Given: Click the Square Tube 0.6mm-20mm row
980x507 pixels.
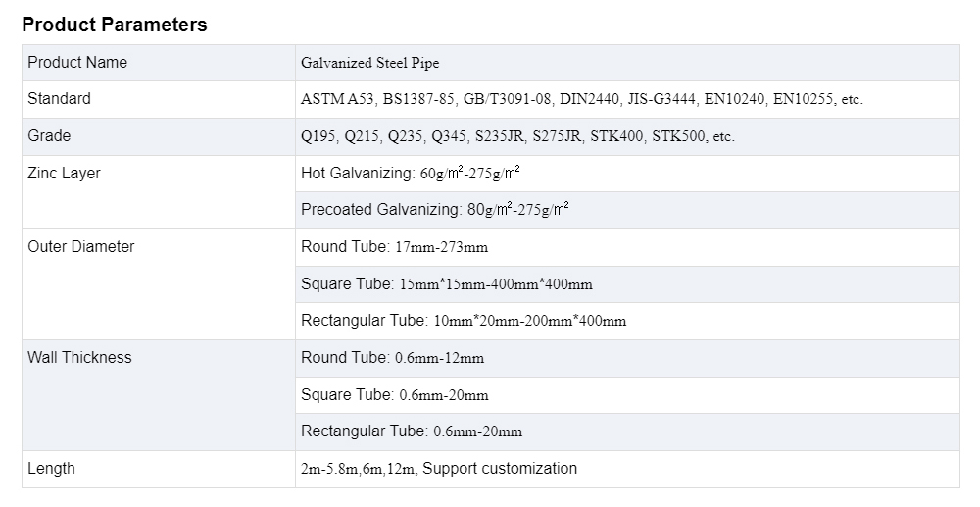Looking at the screenshot, I should pyautogui.click(x=394, y=395).
